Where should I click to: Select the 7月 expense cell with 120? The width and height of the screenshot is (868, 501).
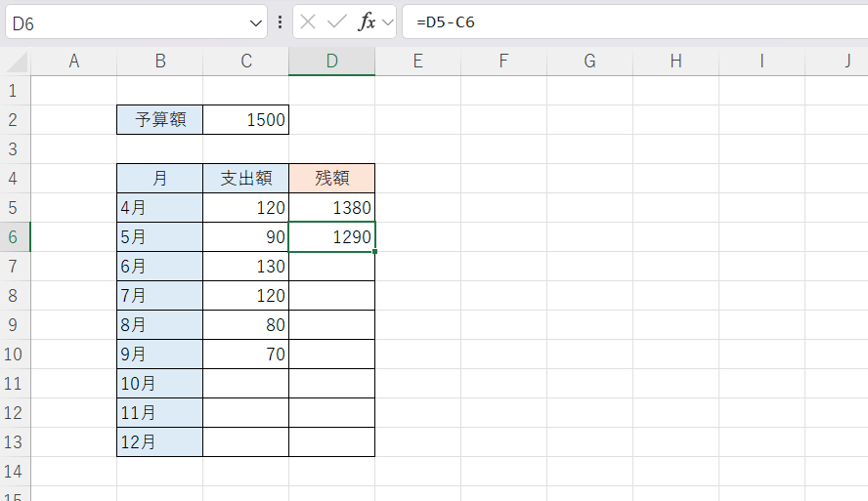245,295
